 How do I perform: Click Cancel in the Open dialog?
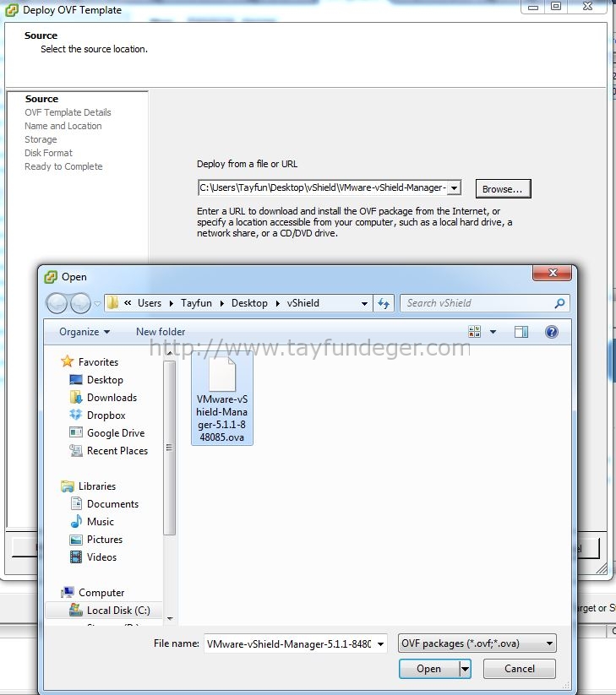(x=520, y=669)
